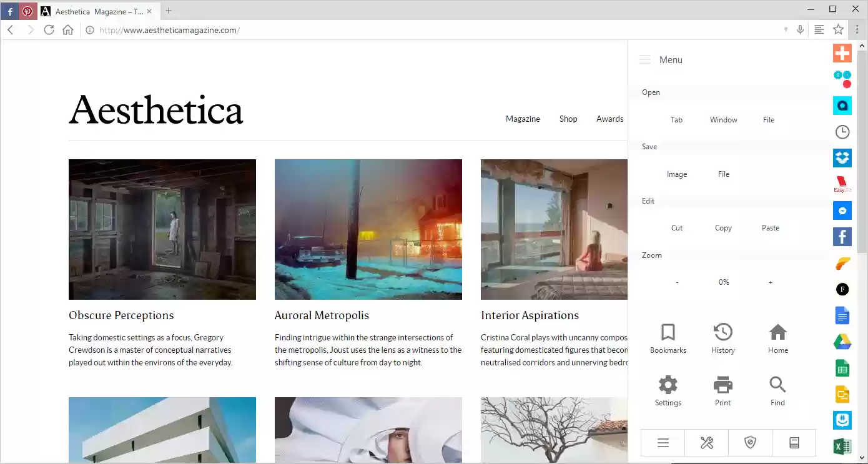Open Excel icon in sidebar

point(842,447)
